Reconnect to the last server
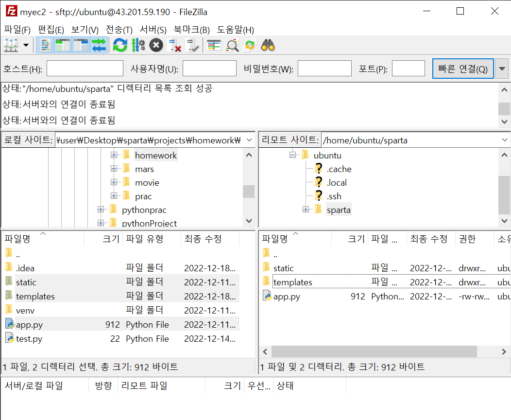This screenshot has width=511, height=420. click(192, 45)
